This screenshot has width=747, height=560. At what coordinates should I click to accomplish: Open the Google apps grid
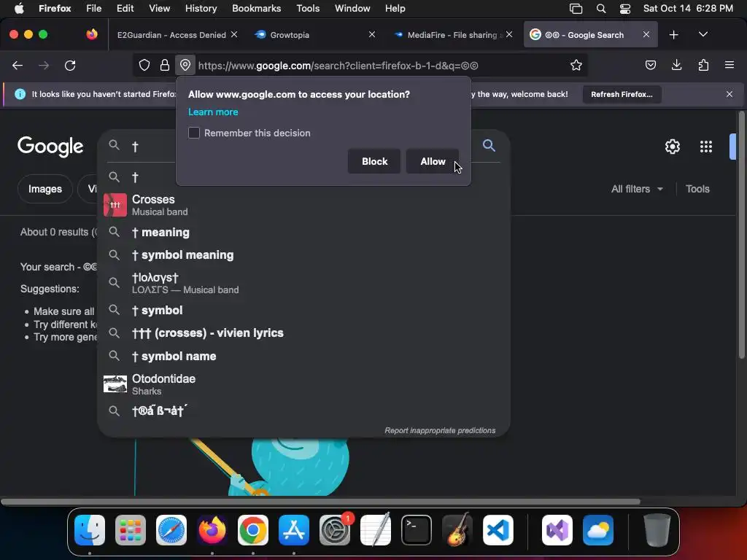pyautogui.click(x=706, y=146)
